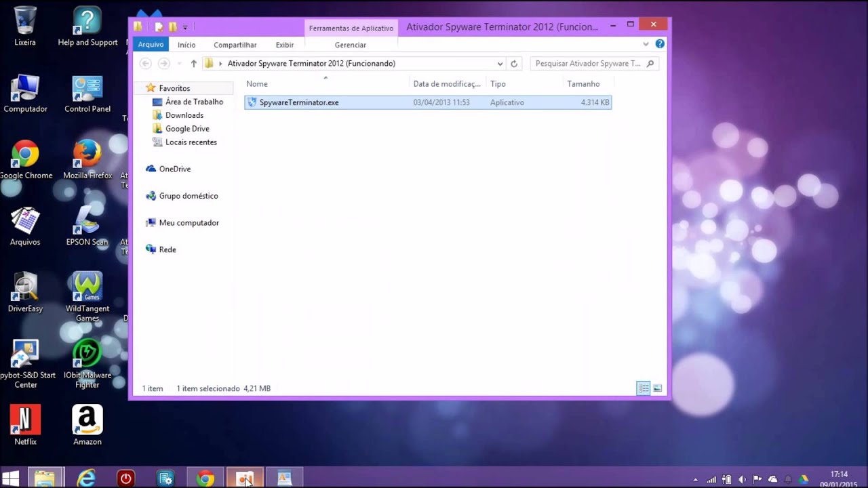Select OneDrive in the sidebar
868x488 pixels.
coord(168,169)
